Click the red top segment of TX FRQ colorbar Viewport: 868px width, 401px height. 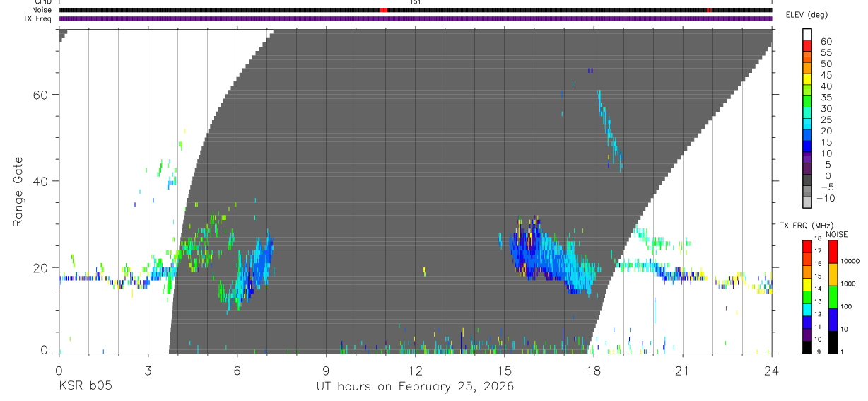(x=807, y=245)
